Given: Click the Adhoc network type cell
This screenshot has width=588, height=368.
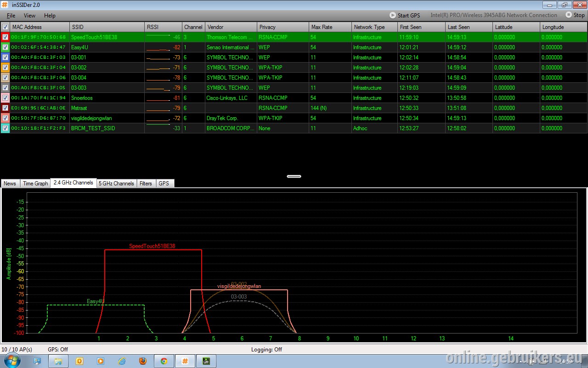Looking at the screenshot, I should click(375, 128).
